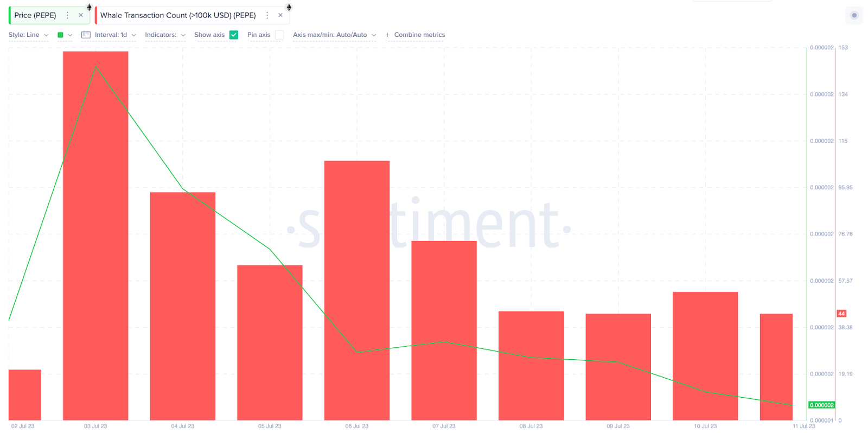Remove the Whale Transaction Count metric
The height and width of the screenshot is (433, 868).
click(280, 15)
